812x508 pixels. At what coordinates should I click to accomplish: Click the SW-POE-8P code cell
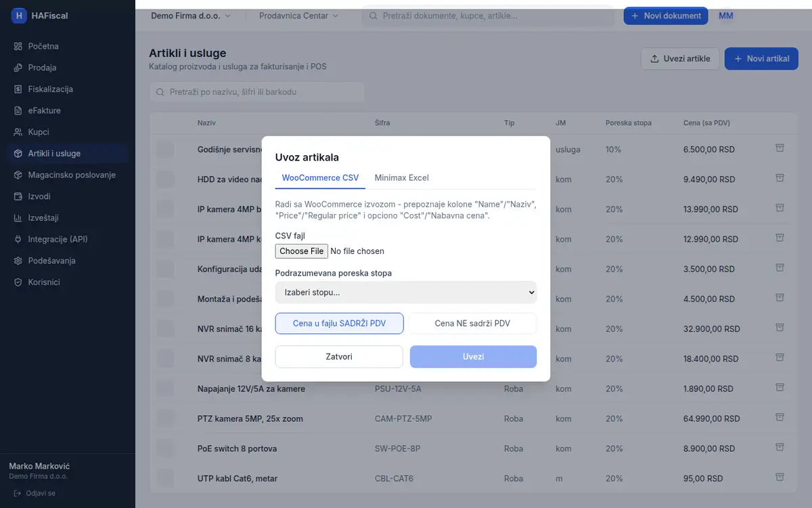point(397,448)
